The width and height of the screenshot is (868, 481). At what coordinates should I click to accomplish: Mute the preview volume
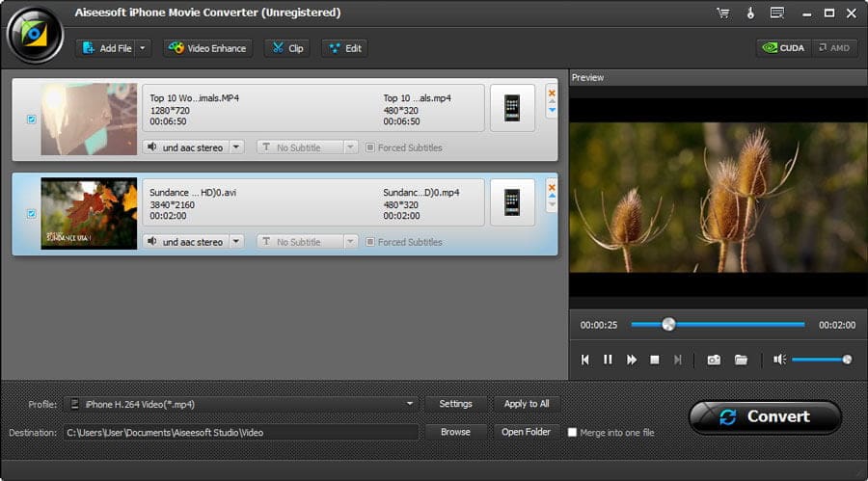coord(779,360)
